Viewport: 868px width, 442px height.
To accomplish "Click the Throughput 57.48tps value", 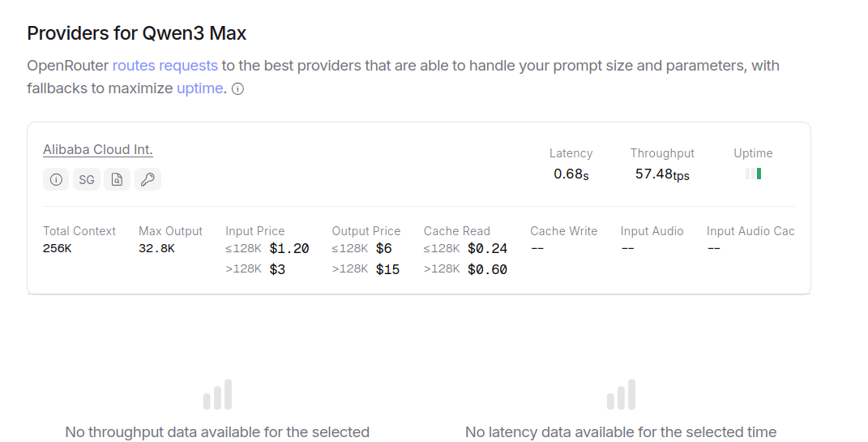I will click(662, 174).
